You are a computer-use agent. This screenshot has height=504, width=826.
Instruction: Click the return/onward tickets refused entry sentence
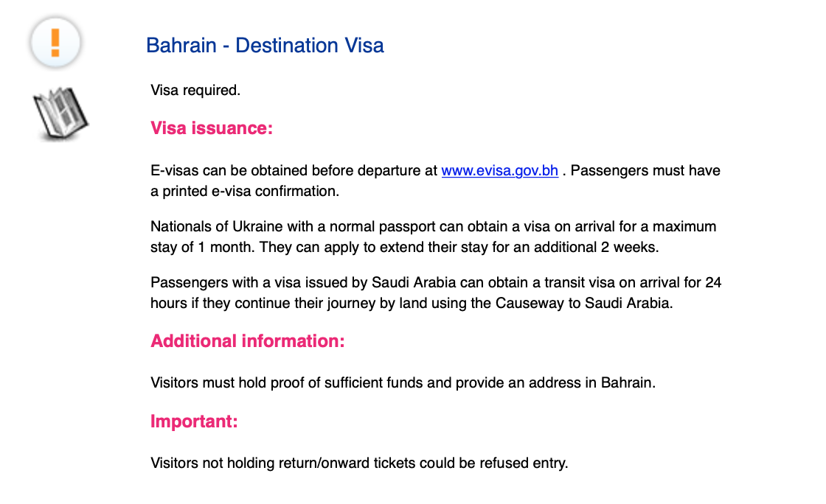coord(359,463)
